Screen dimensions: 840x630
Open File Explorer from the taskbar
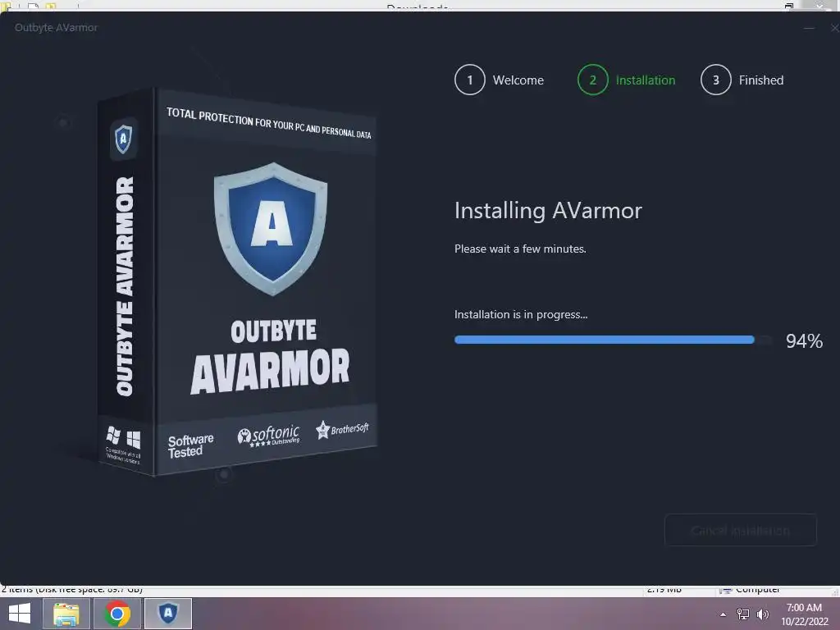coord(66,614)
